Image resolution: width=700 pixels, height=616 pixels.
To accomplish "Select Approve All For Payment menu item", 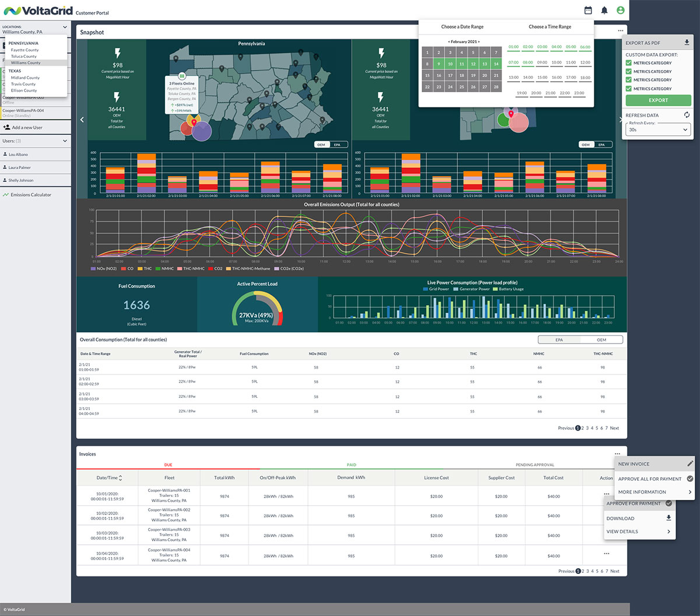I will coord(650,479).
